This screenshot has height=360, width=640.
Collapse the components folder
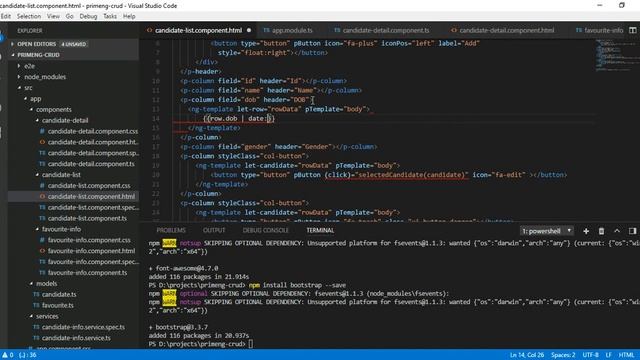[x=53, y=109]
